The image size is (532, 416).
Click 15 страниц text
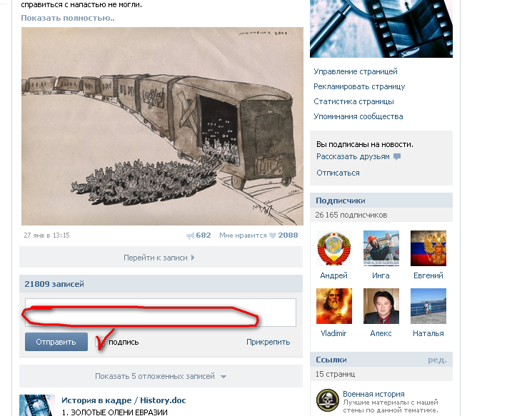click(335, 375)
